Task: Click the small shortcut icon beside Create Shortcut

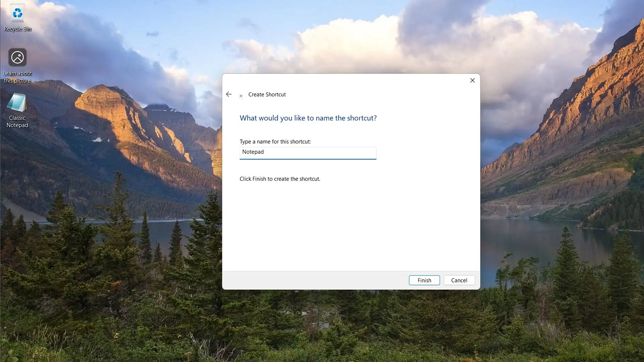Action: pyautogui.click(x=241, y=96)
